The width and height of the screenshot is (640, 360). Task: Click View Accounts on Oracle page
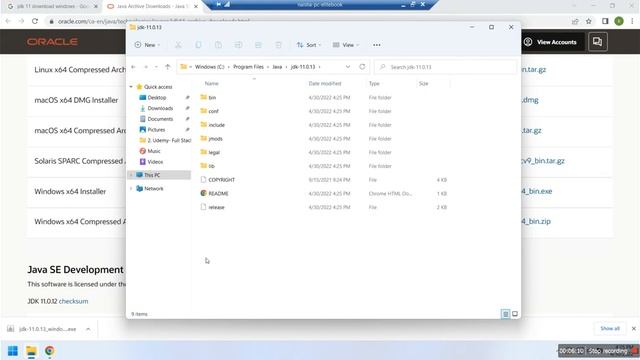pyautogui.click(x=551, y=42)
